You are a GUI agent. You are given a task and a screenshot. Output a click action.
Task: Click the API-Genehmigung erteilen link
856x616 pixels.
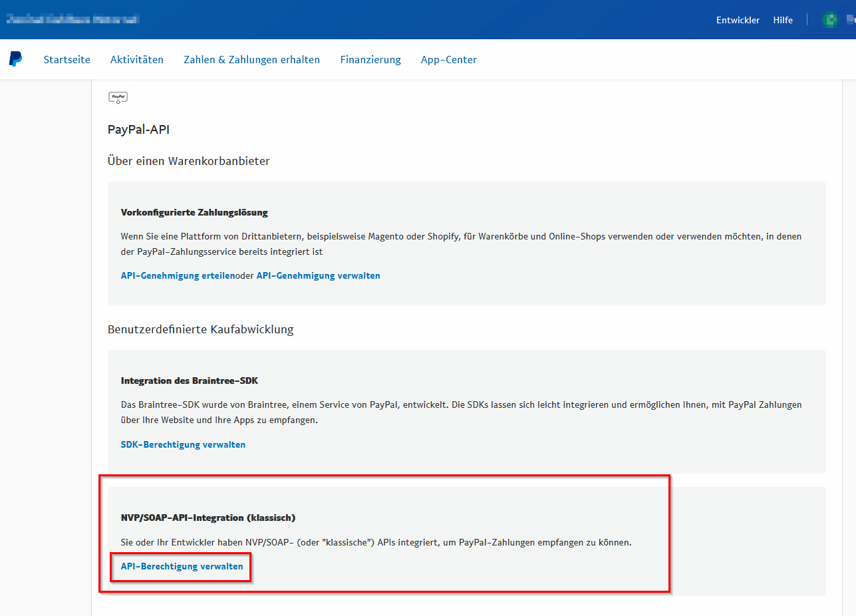[x=178, y=275]
